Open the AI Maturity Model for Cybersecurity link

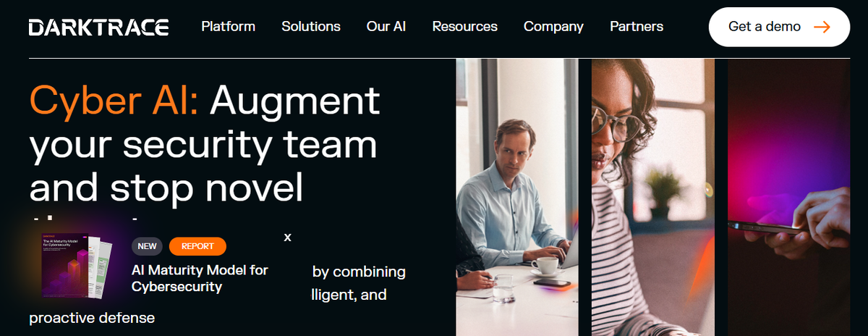click(x=200, y=278)
